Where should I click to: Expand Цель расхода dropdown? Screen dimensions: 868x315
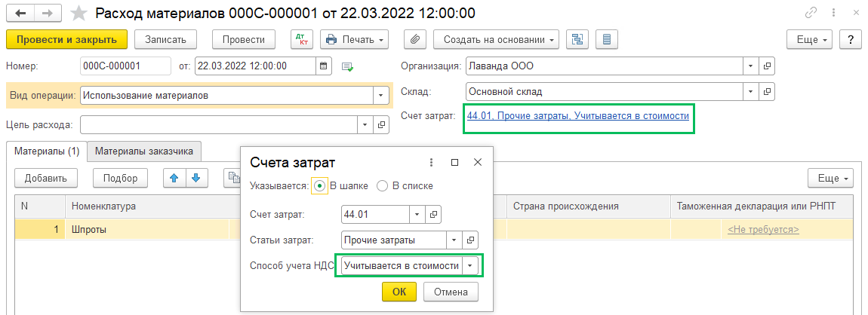click(x=365, y=124)
